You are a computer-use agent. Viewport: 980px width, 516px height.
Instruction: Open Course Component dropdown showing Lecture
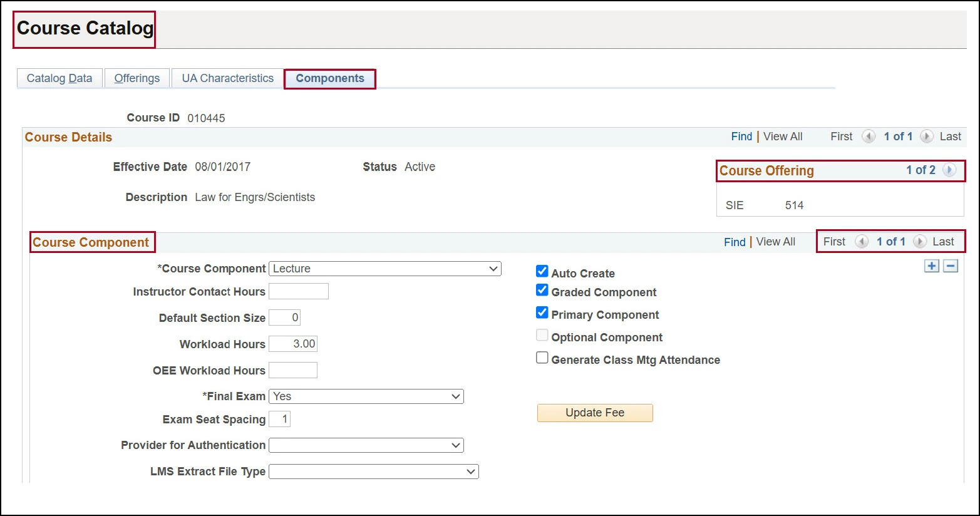point(385,269)
